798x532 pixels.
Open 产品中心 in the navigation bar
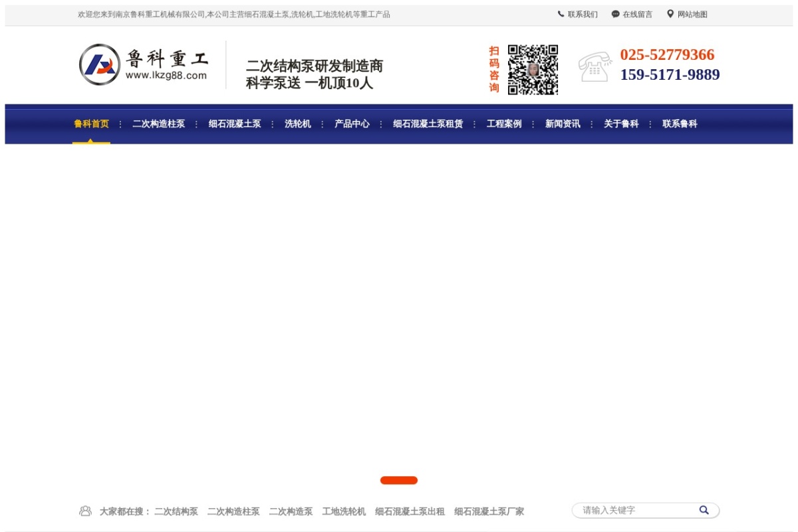click(x=352, y=124)
